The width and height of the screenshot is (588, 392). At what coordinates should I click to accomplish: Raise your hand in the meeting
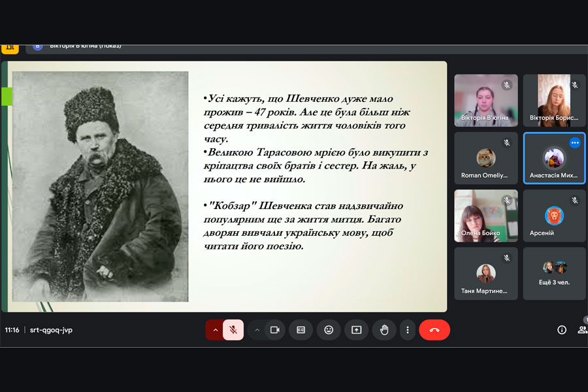click(x=384, y=330)
